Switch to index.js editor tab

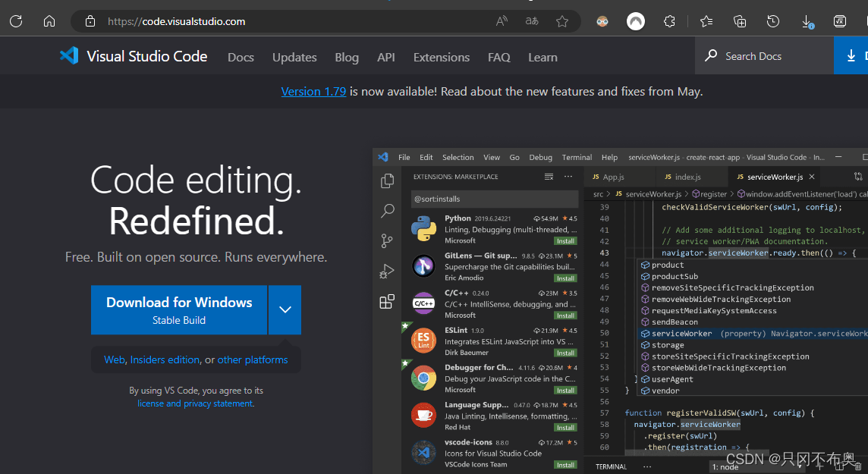coord(688,177)
